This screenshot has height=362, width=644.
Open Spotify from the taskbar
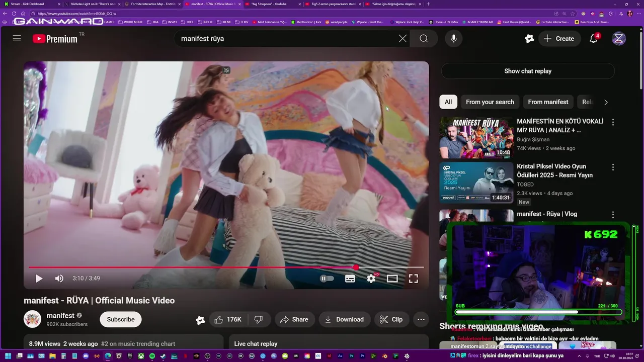(x=152, y=356)
